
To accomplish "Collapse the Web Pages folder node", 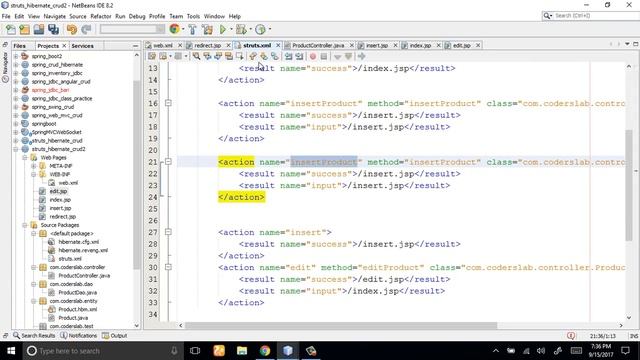I will (25, 158).
